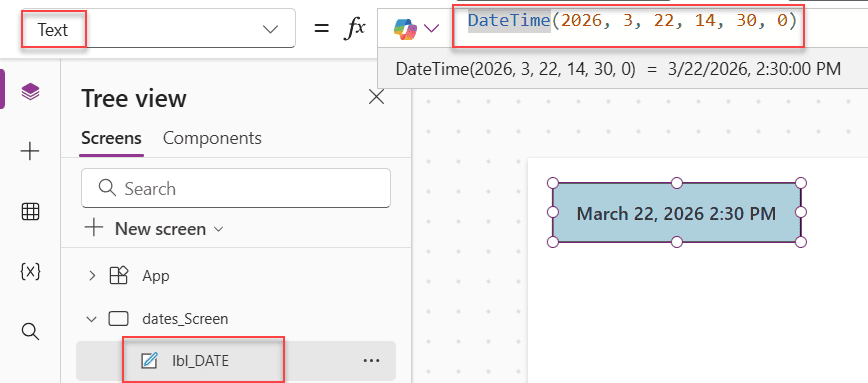Viewport: 868px width, 383px height.
Task: Click the label's right-middle resize handle
Action: (800, 213)
